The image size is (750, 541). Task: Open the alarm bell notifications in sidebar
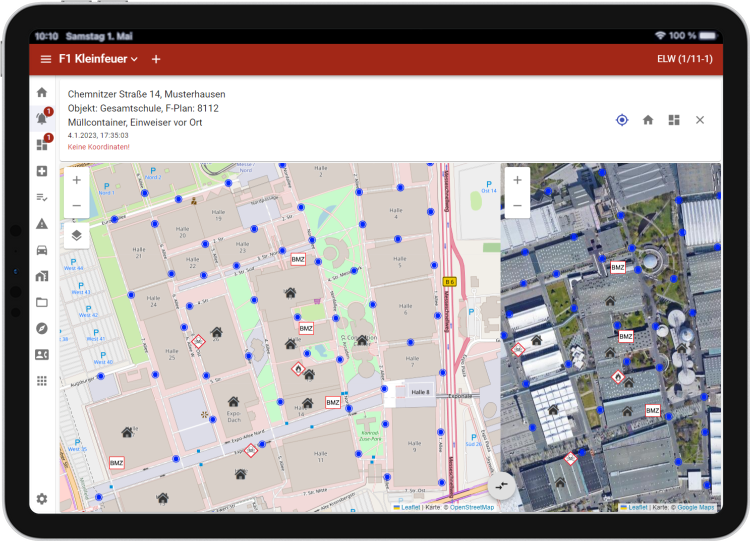pyautogui.click(x=42, y=118)
